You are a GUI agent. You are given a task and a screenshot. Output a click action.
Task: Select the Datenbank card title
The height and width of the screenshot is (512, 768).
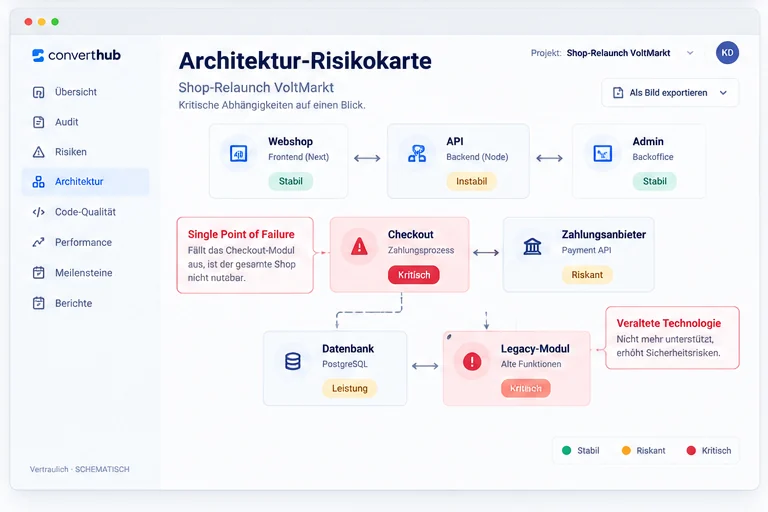coord(348,349)
